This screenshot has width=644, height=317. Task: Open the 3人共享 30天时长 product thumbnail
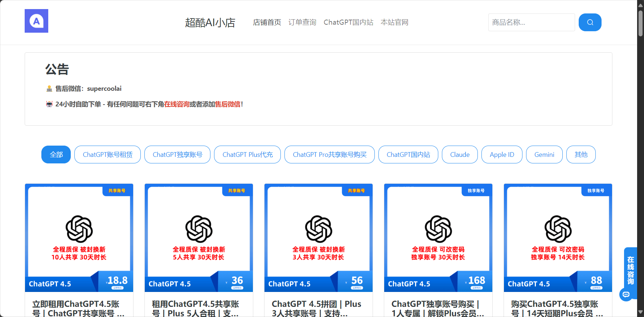(319, 238)
